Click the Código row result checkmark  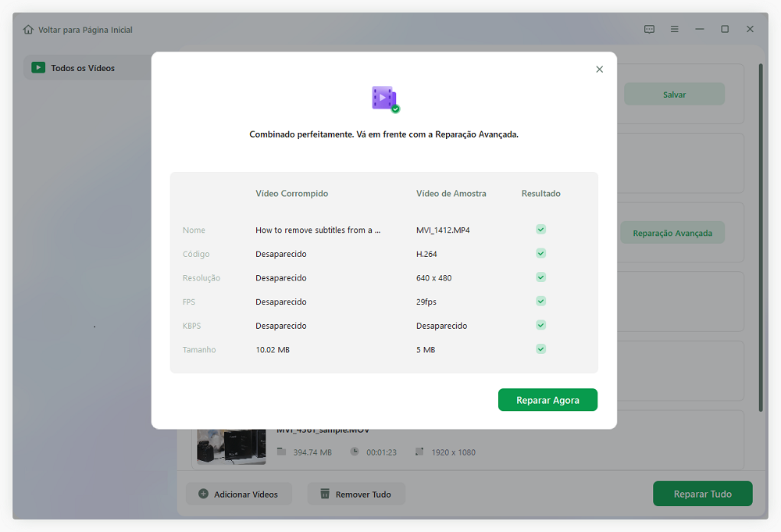541,253
